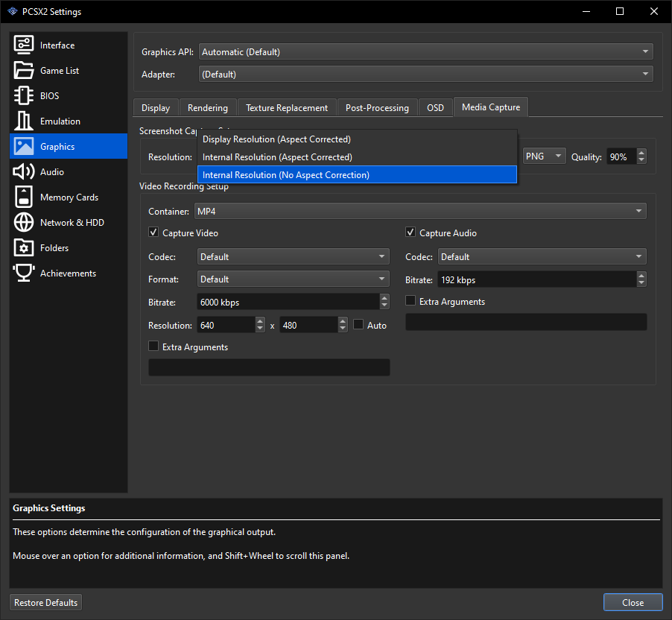
Task: Open the Folders gear-folder icon
Action: click(x=24, y=247)
